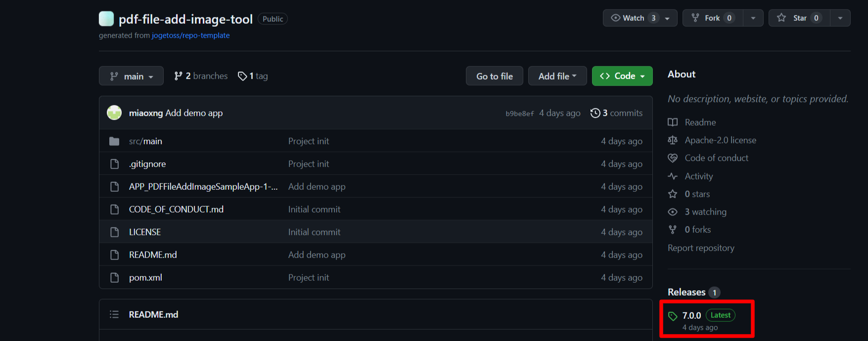Click the book icon beside Readme
This screenshot has height=341, width=868.
coord(673,122)
